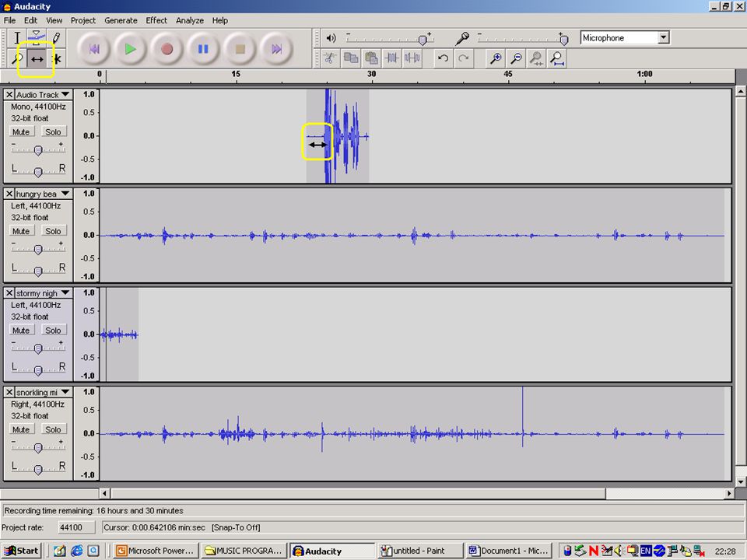Screen dimensions: 747x560
Task: Click the horizontal scrollbar left arrow
Action: 105,493
